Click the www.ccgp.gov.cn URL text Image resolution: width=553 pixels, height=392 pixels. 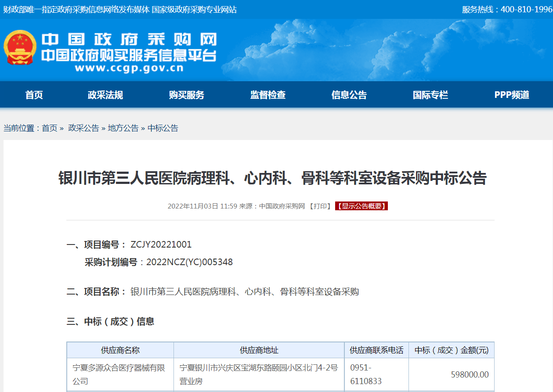click(129, 68)
